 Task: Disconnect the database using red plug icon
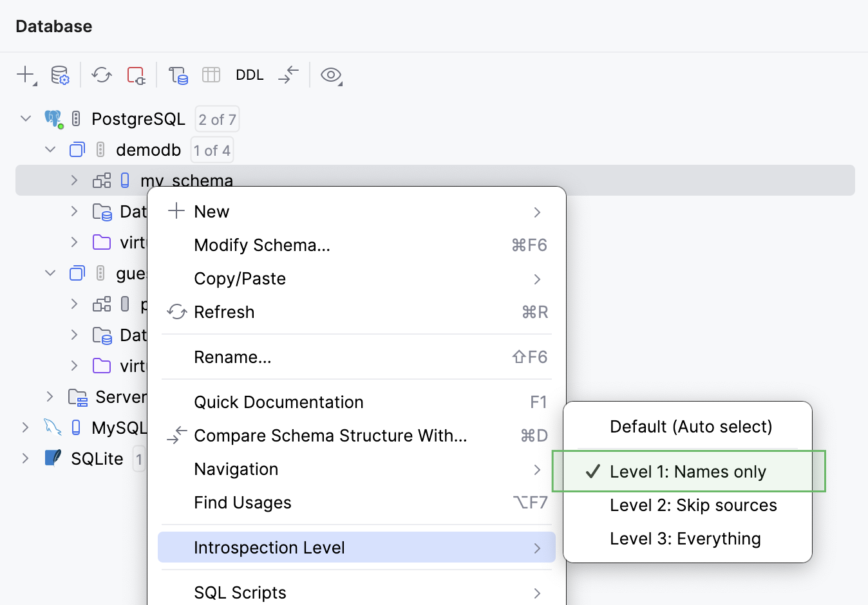[136, 75]
